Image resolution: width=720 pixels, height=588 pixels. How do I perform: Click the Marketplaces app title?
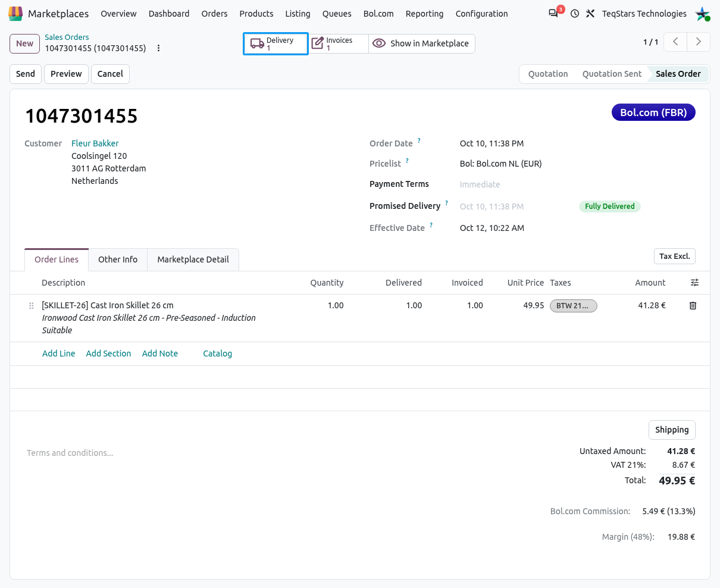58,14
